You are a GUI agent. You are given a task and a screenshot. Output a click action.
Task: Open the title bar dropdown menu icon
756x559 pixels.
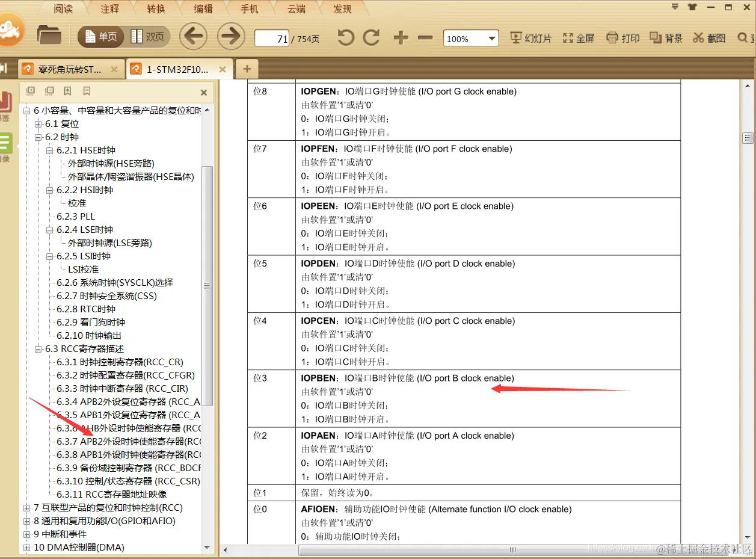pyautogui.click(x=674, y=7)
